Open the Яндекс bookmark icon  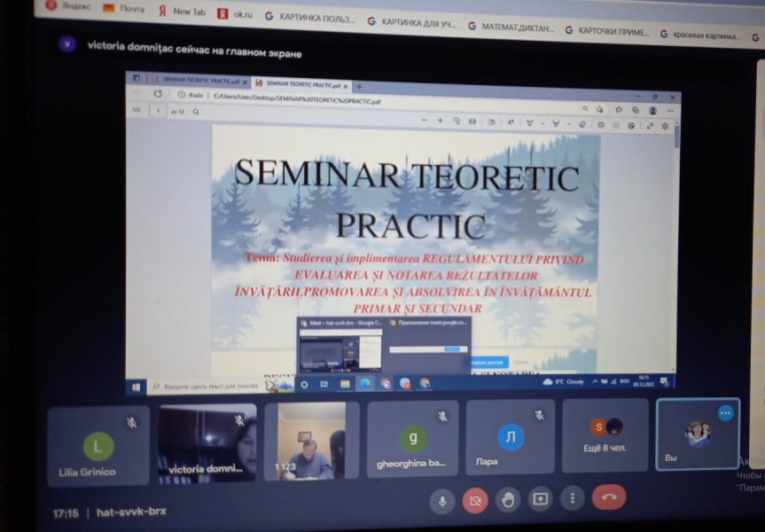(x=51, y=5)
